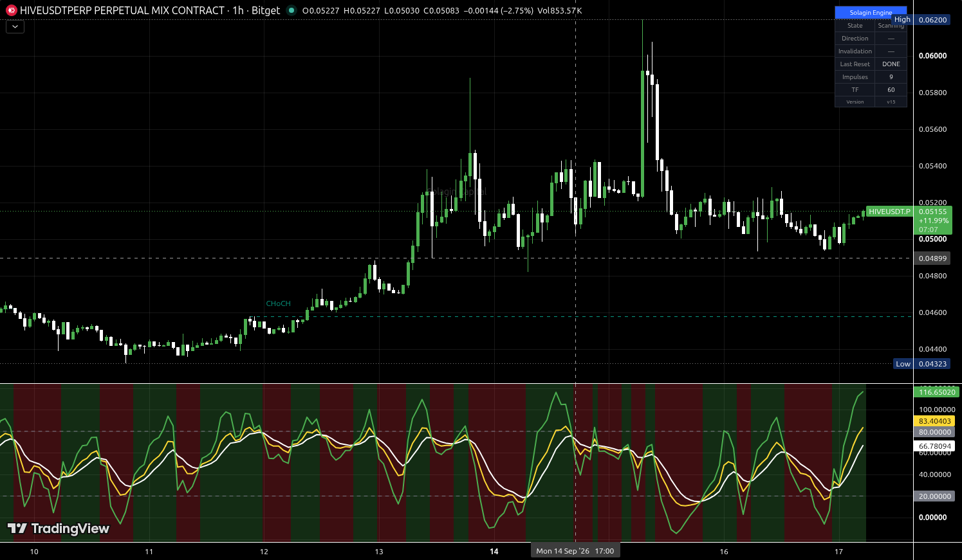Click the Solagin Engine table header
The width and height of the screenshot is (962, 560).
871,12
